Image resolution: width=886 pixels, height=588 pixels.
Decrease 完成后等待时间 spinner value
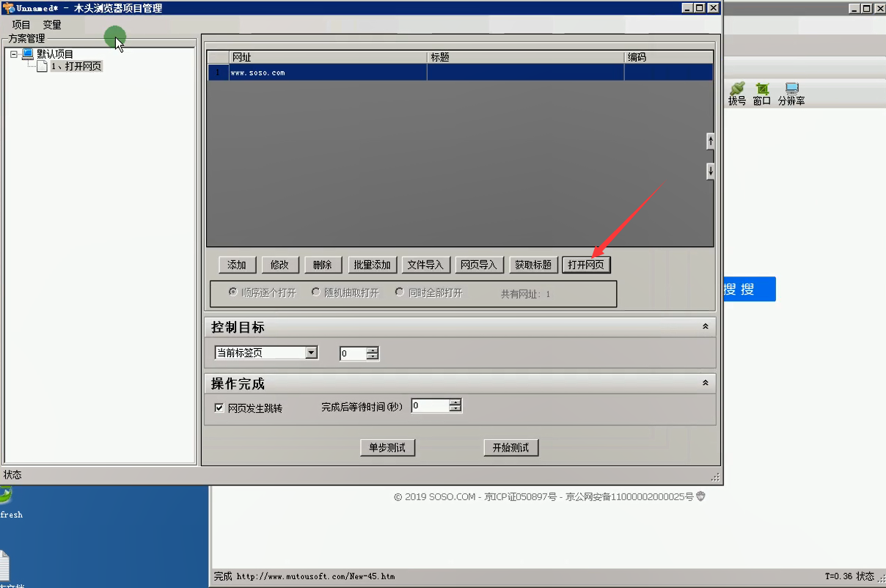(455, 409)
